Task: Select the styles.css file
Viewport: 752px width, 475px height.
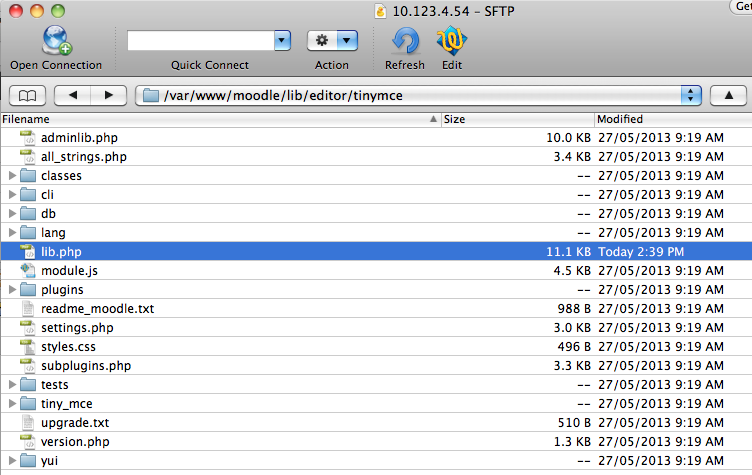Action: click(68, 347)
